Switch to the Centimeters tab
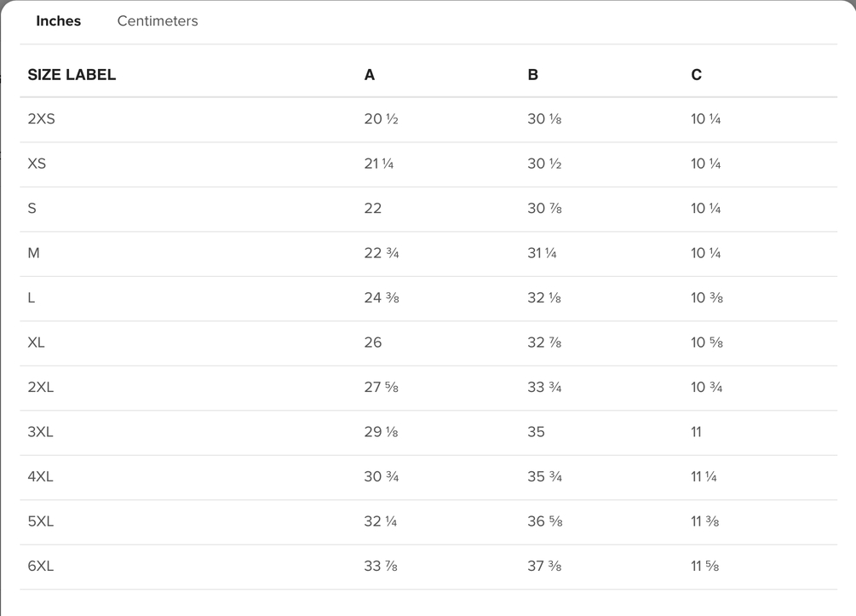 pos(158,21)
